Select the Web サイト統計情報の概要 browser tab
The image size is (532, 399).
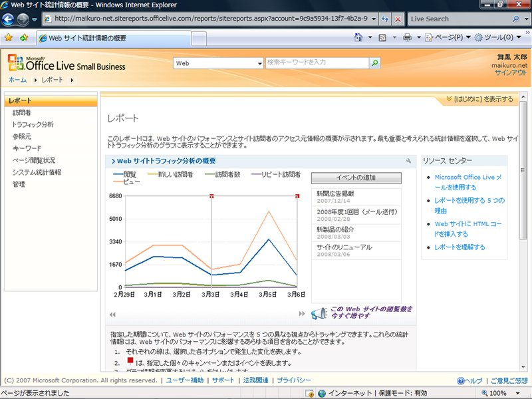point(114,38)
